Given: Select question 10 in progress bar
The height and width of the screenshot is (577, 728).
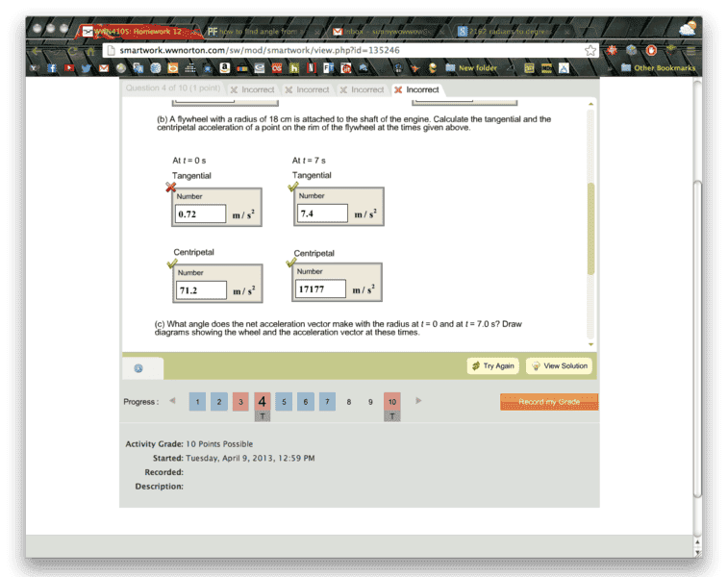Looking at the screenshot, I should tap(391, 402).
